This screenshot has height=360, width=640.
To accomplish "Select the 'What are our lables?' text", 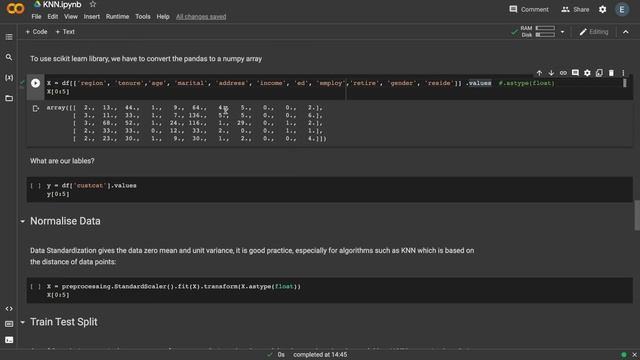I will click(62, 161).
